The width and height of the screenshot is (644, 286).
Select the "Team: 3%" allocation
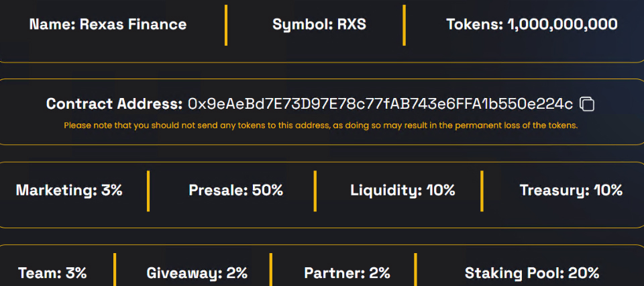(x=52, y=273)
